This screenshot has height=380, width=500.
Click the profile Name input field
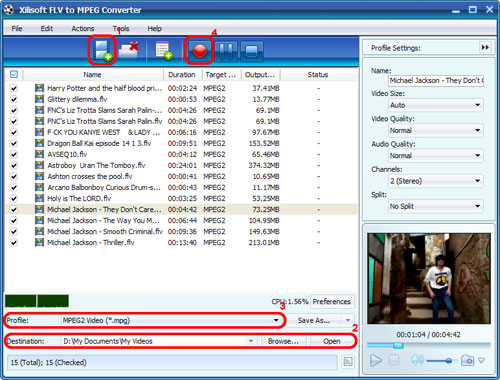point(436,81)
